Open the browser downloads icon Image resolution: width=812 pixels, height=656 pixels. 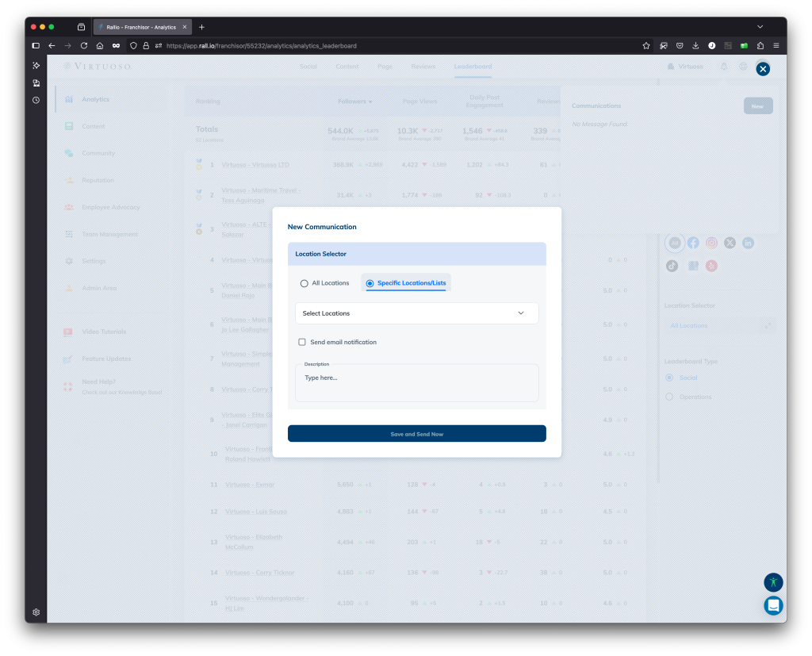coord(695,46)
